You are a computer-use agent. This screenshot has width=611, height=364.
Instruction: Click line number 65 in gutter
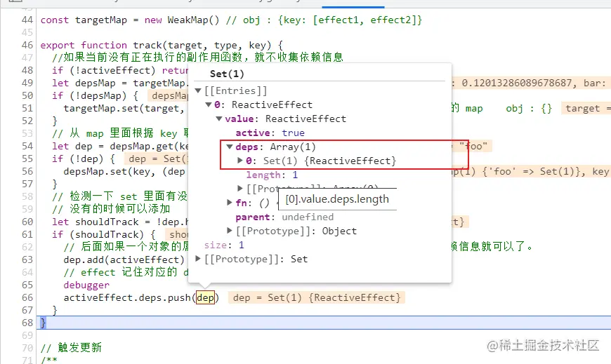27,285
